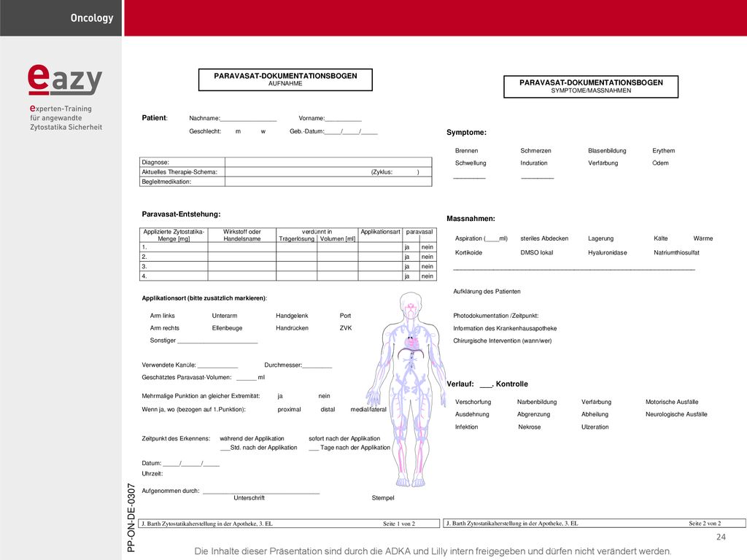The height and width of the screenshot is (560, 747).
Task: Click the "Wirkstoff oder Handelsname" column header
Action: click(x=242, y=236)
